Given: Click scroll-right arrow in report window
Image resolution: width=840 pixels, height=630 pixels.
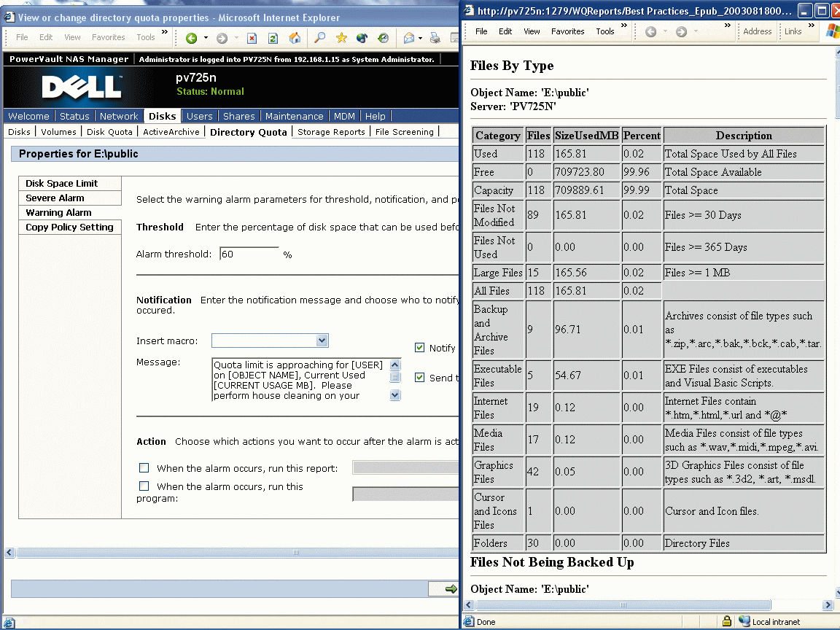Looking at the screenshot, I should point(828,604).
